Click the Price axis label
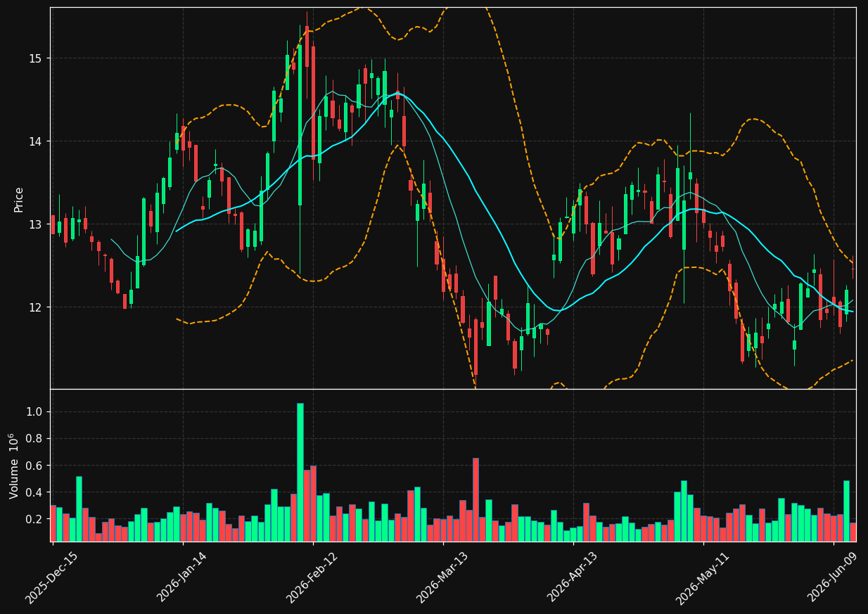Viewport: 868px width, 614px height. pos(19,199)
